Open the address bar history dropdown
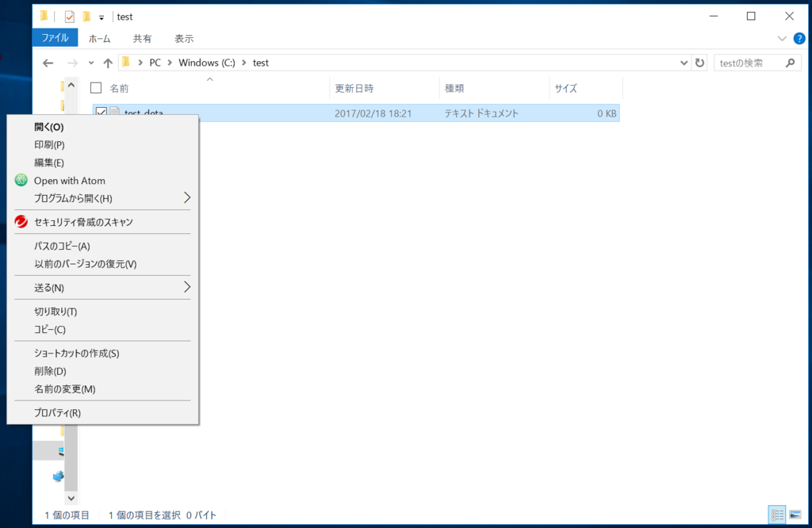The height and width of the screenshot is (528, 812). tap(684, 63)
